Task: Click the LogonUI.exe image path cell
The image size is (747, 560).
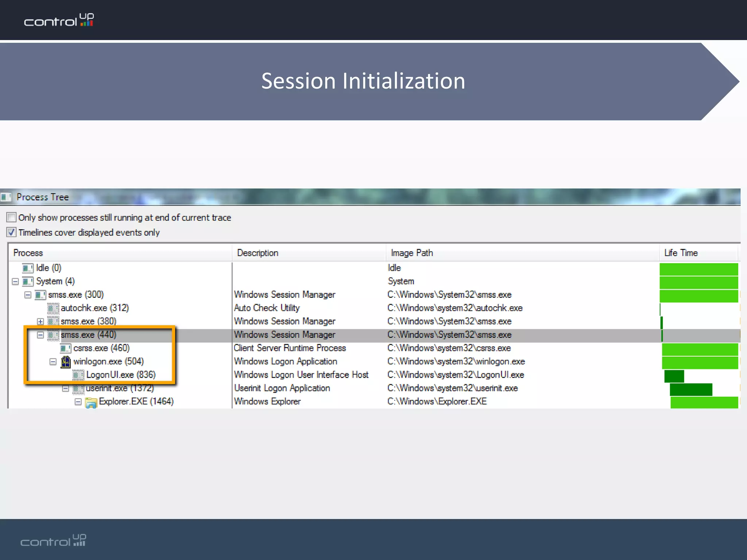Action: pos(456,375)
